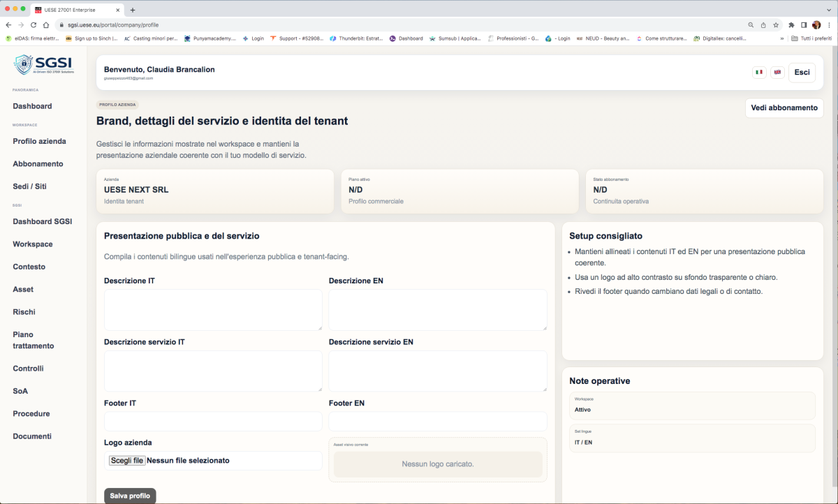Click the browser home icon

point(45,24)
